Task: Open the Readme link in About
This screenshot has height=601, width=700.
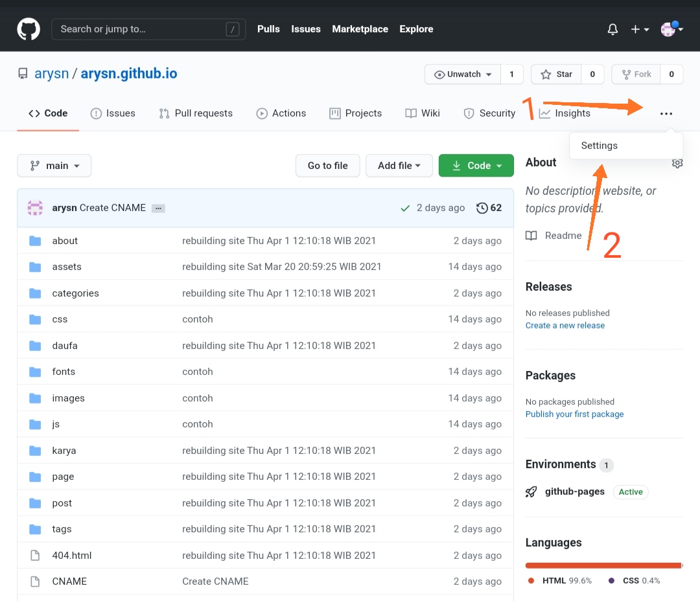Action: [554, 236]
